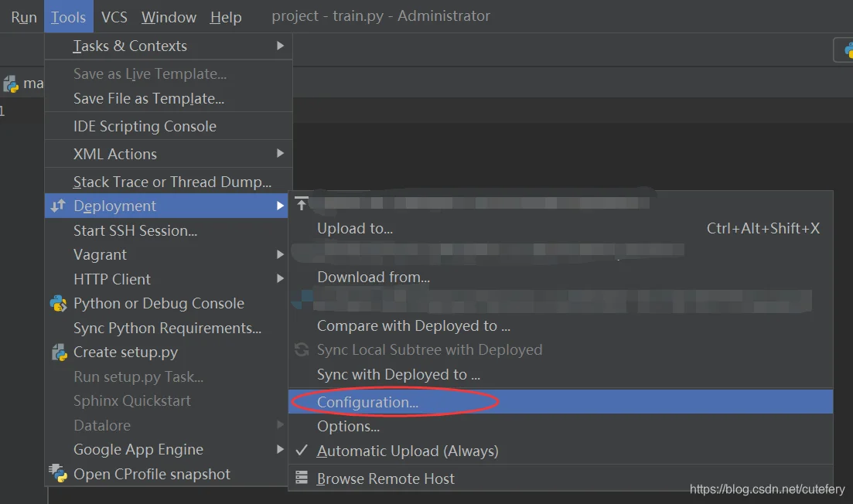The height and width of the screenshot is (504, 853).
Task: Click the Browse Remote Host server icon
Action: tap(302, 478)
